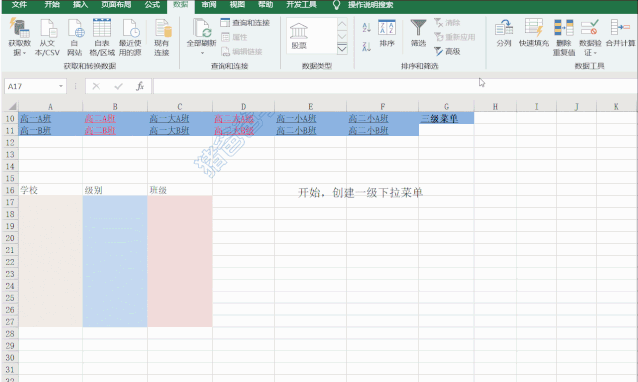Select the 班级 header cell C16
This screenshot has width=638, height=382.
point(180,190)
